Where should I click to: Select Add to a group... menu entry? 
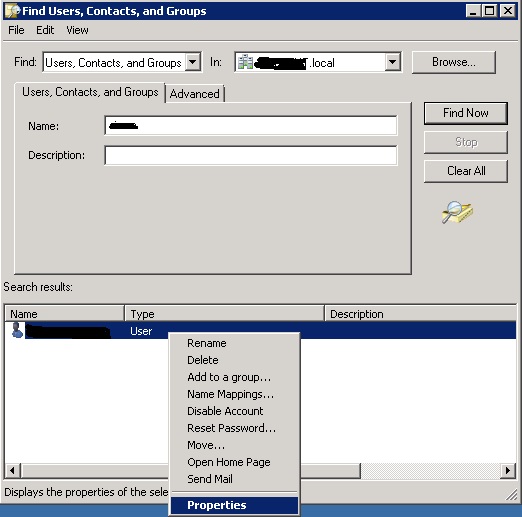[234, 377]
